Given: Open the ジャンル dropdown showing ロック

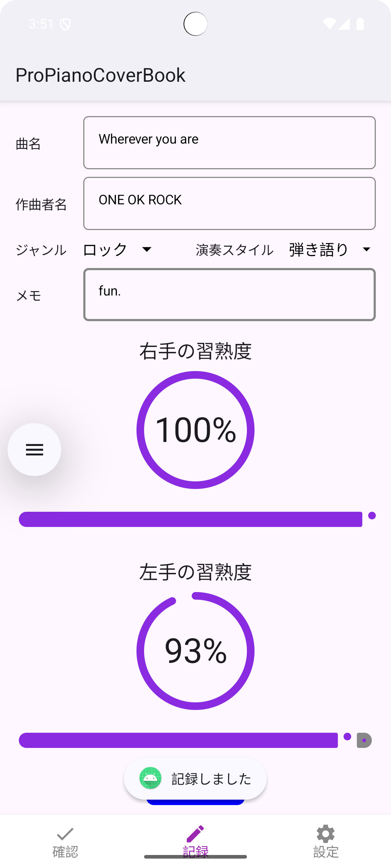Looking at the screenshot, I should click(x=118, y=250).
